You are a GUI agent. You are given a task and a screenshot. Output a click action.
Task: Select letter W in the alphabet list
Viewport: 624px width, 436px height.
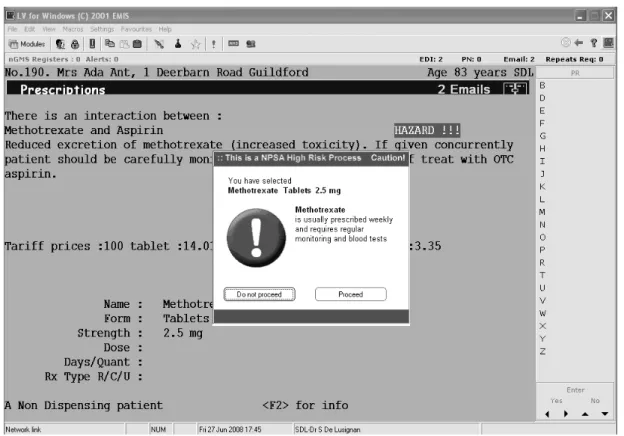pos(542,313)
